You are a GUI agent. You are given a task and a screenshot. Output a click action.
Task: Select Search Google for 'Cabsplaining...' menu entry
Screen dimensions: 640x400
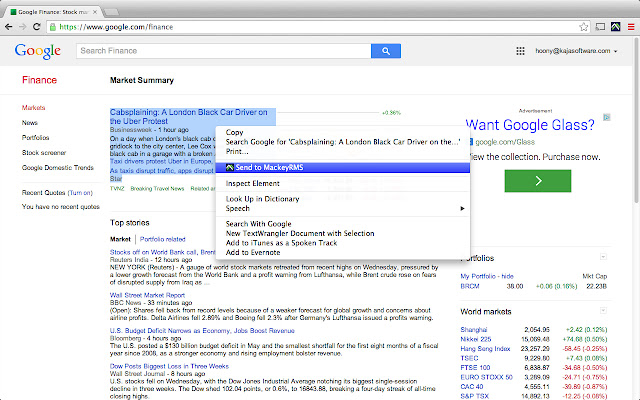point(342,142)
